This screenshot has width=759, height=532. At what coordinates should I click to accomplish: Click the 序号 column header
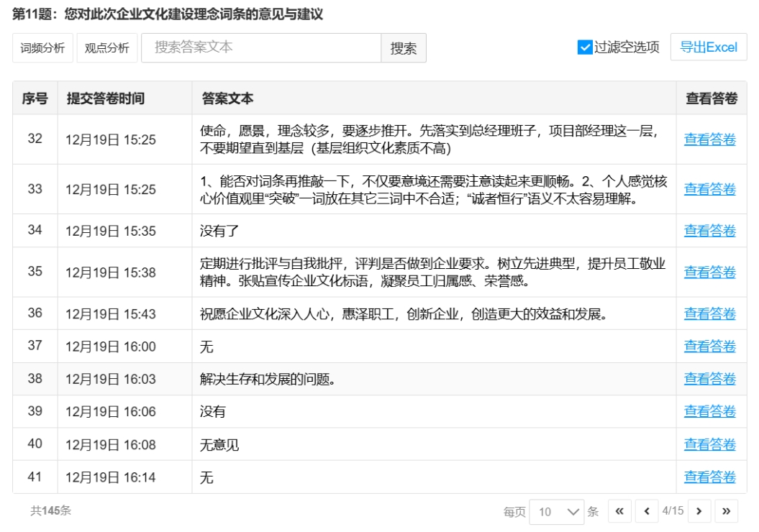coord(35,98)
